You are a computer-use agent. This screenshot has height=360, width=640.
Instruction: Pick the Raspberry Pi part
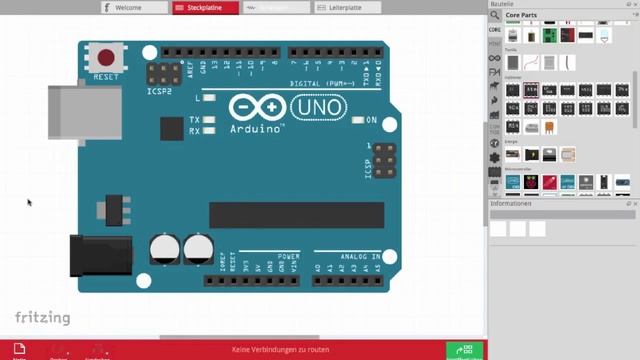pyautogui.click(x=531, y=182)
